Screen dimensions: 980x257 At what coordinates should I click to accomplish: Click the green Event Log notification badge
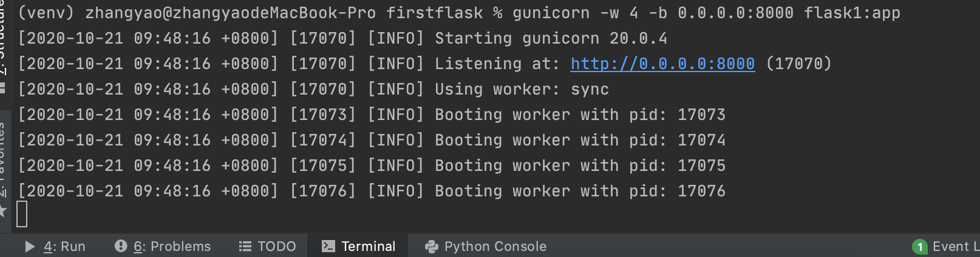(x=919, y=247)
